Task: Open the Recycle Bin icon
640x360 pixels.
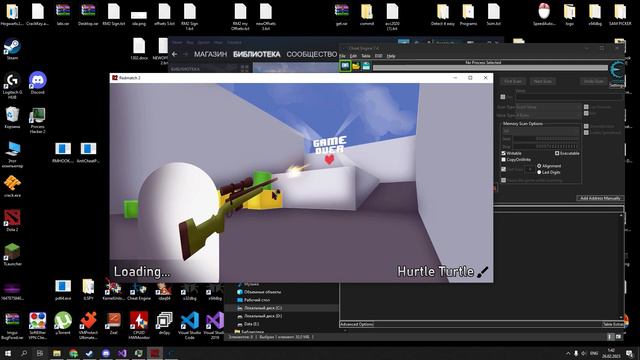Action: [x=12, y=118]
